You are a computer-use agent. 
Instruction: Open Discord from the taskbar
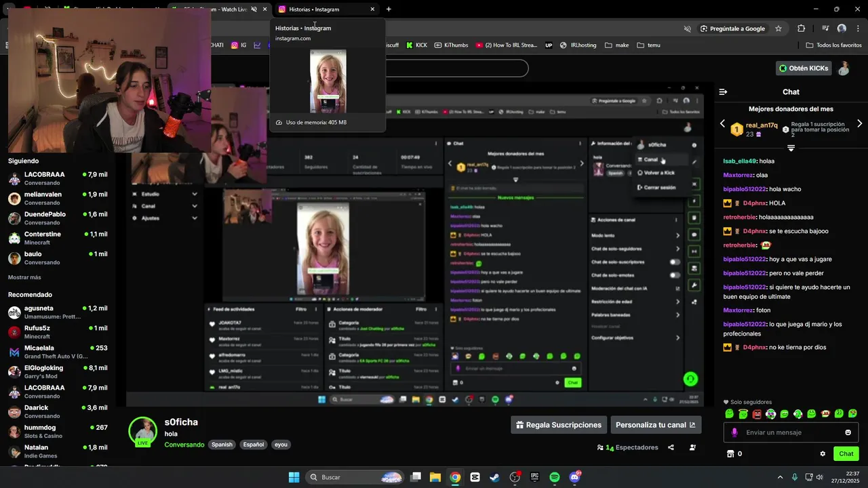[x=575, y=477]
